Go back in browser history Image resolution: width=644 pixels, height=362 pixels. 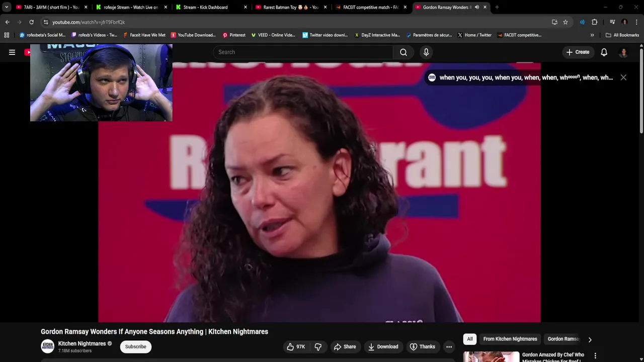[x=7, y=22]
